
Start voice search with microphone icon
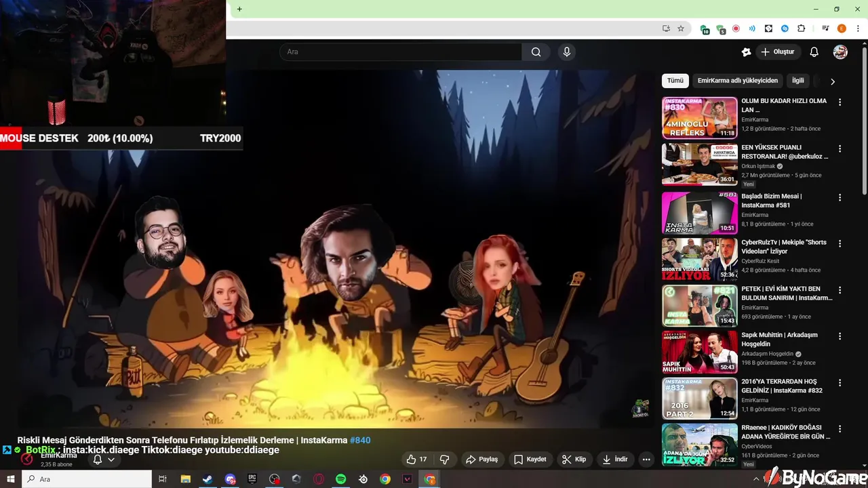coord(567,52)
